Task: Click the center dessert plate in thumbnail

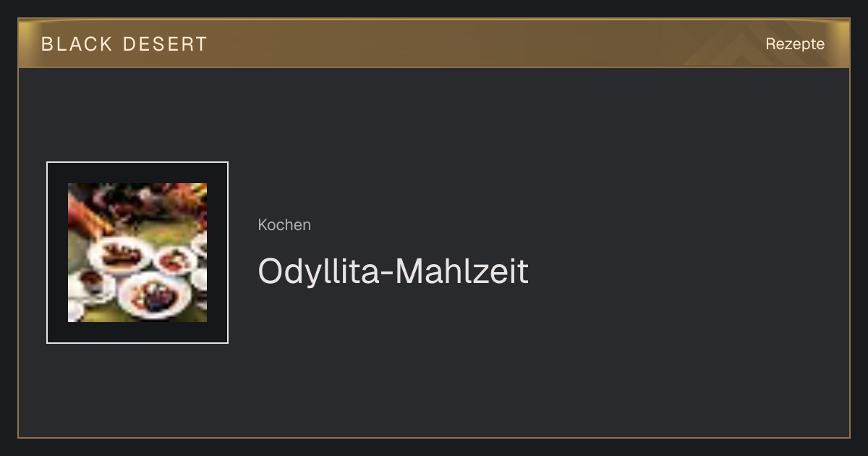Action: 119,255
